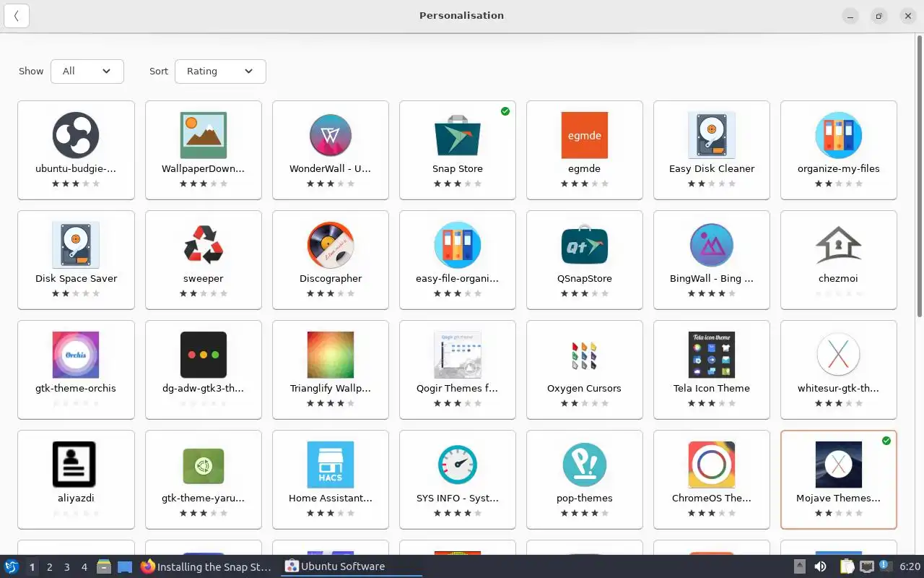Select the easy-file-organizer app icon
924x578 pixels.
(x=458, y=245)
